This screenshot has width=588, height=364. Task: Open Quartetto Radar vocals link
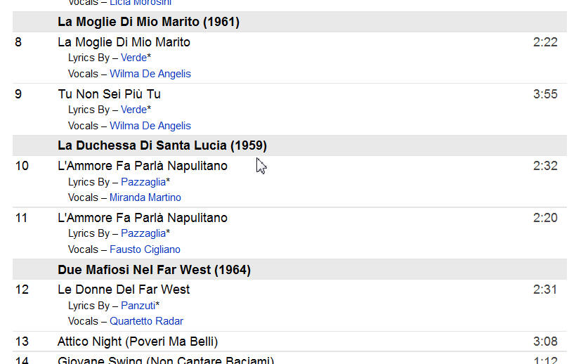(146, 321)
